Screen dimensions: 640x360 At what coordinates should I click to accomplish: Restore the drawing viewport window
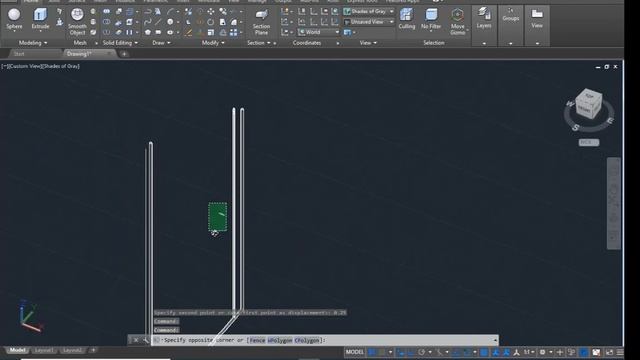point(607,67)
